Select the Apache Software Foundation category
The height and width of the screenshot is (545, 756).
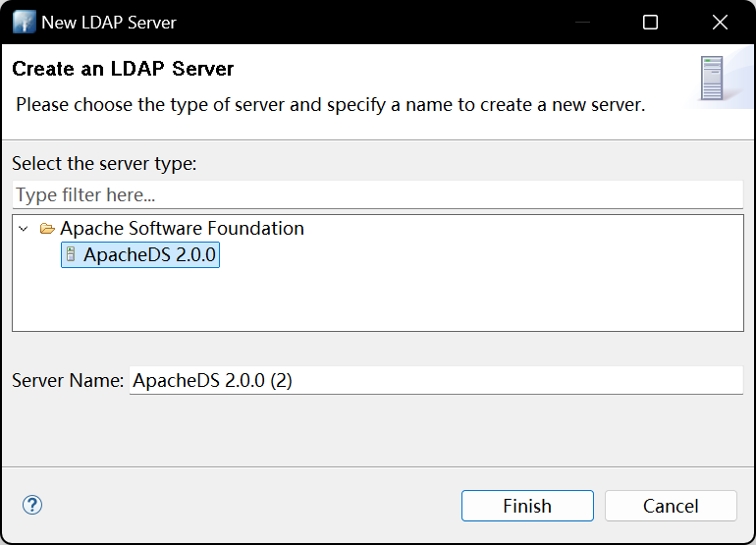coord(182,229)
